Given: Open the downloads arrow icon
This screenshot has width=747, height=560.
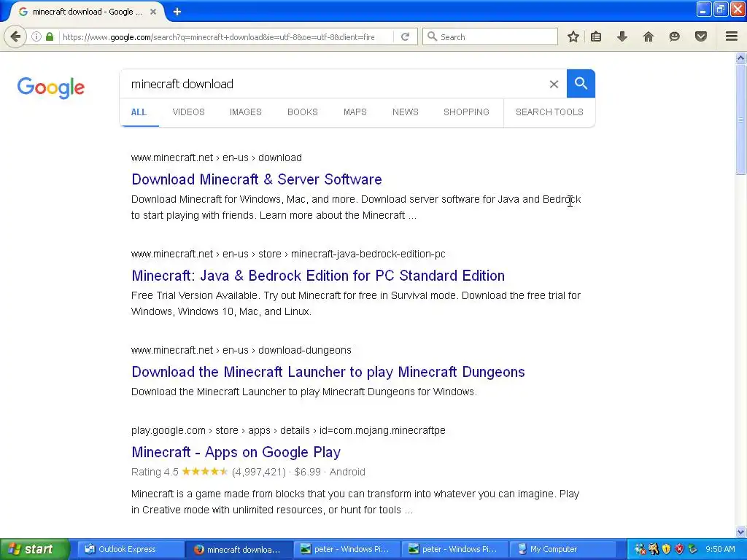Looking at the screenshot, I should coord(622,36).
